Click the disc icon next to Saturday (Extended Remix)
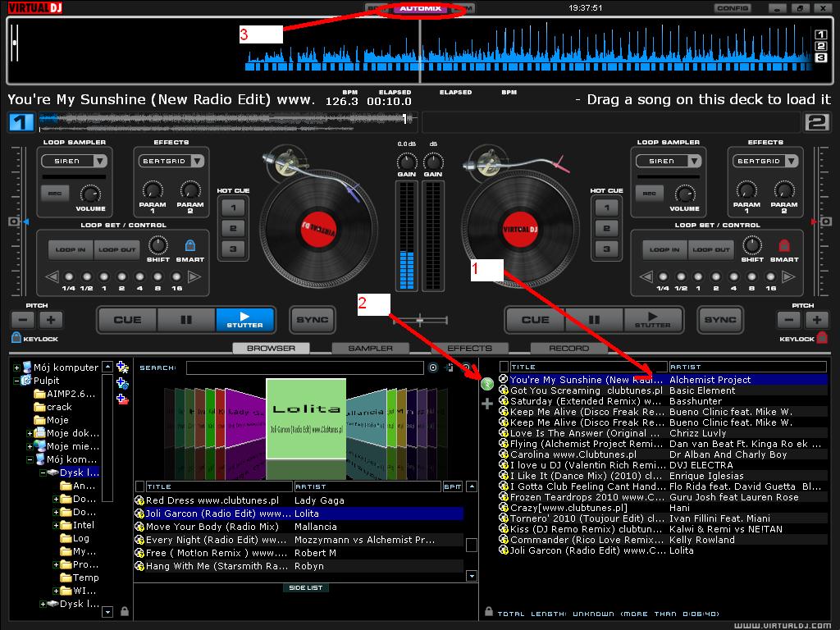840x630 pixels. [x=504, y=400]
